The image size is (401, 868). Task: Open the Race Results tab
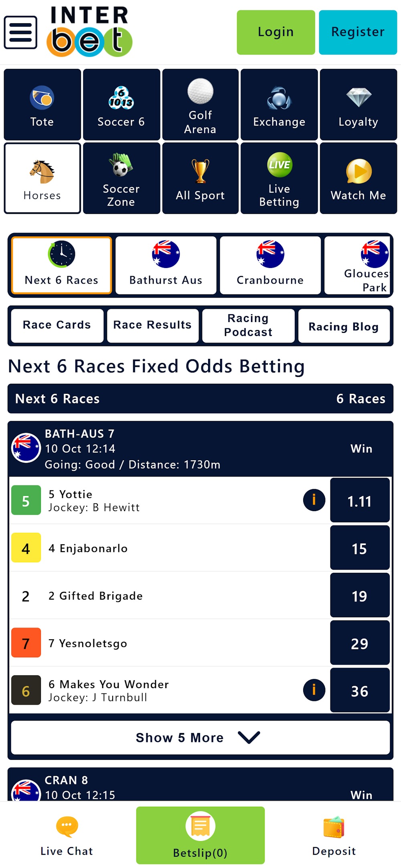click(152, 325)
